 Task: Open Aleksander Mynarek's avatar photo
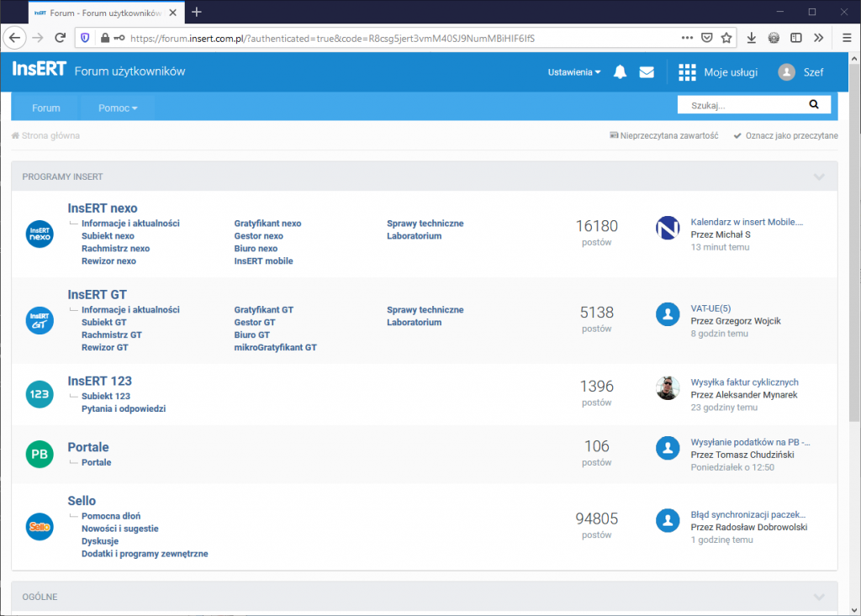[x=668, y=388]
